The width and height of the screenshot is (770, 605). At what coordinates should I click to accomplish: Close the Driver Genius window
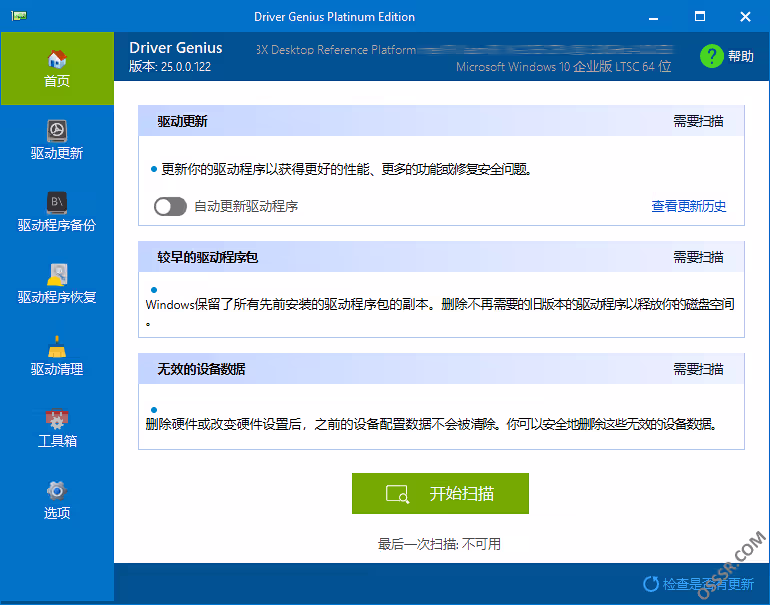pyautogui.click(x=745, y=17)
